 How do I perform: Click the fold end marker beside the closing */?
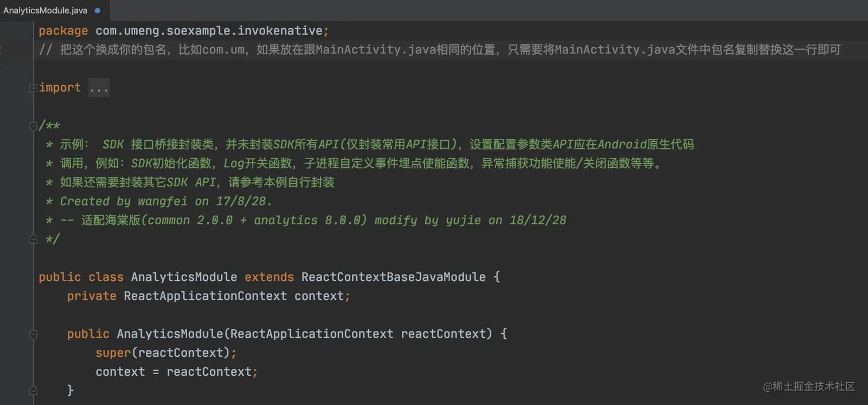click(x=34, y=239)
